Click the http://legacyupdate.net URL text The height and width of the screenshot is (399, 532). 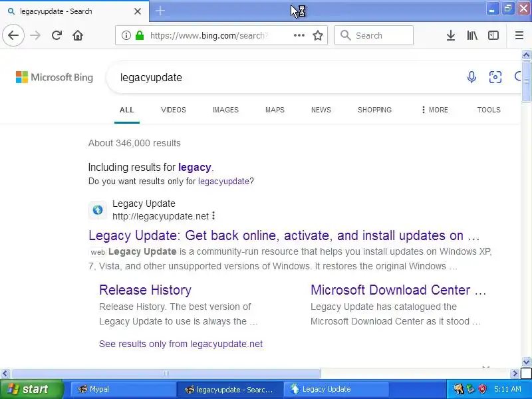click(160, 216)
